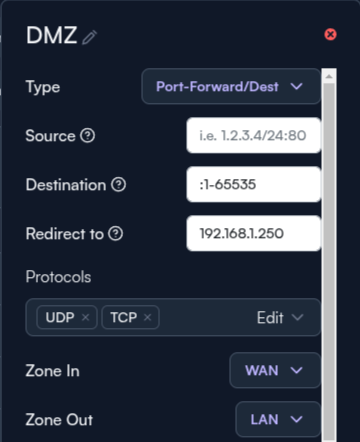Screen dimensions: 360x442
Task: Click the Destination field showing :1-65535
Action: point(254,184)
